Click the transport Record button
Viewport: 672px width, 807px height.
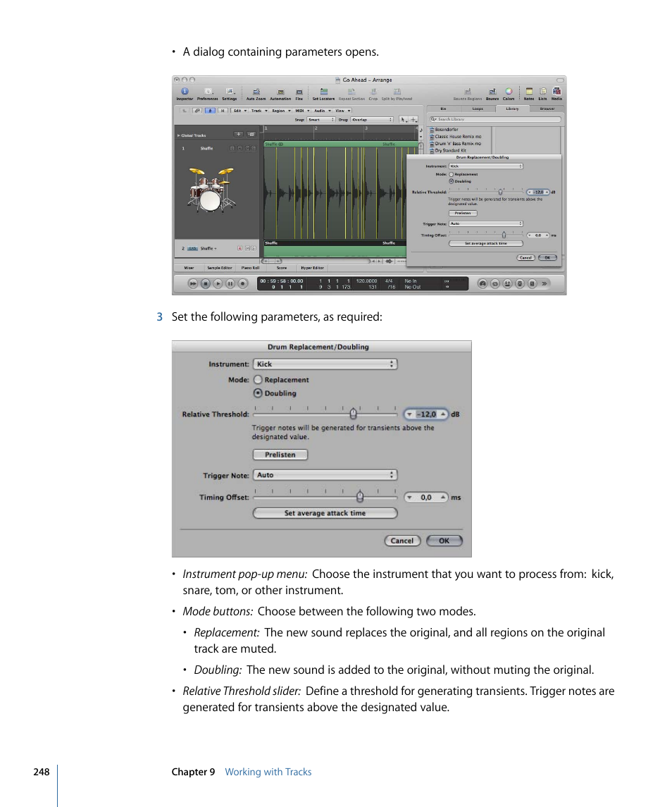coord(242,283)
